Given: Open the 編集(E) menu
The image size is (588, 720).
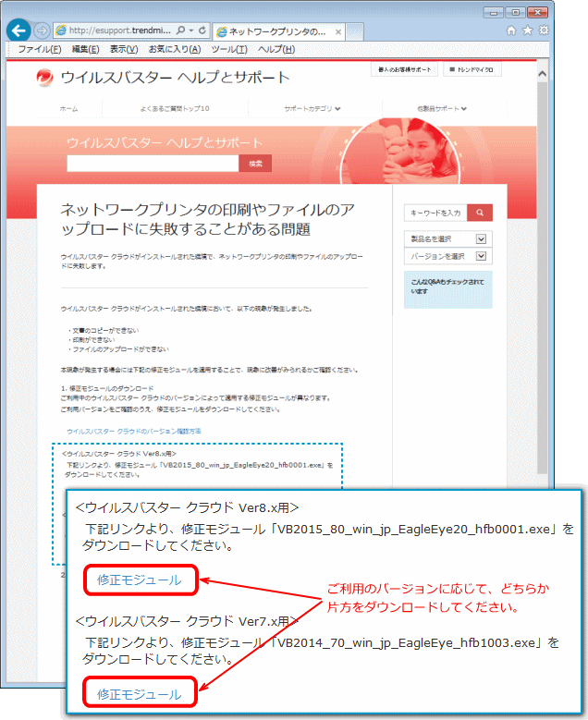Looking at the screenshot, I should pos(85,50).
